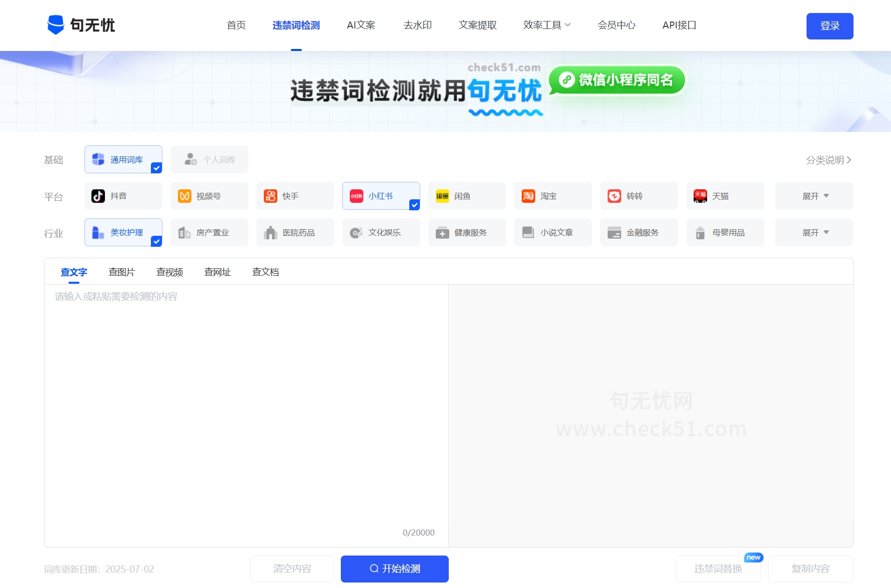
Task: Select the 母婴用品 industry option
Action: point(725,232)
